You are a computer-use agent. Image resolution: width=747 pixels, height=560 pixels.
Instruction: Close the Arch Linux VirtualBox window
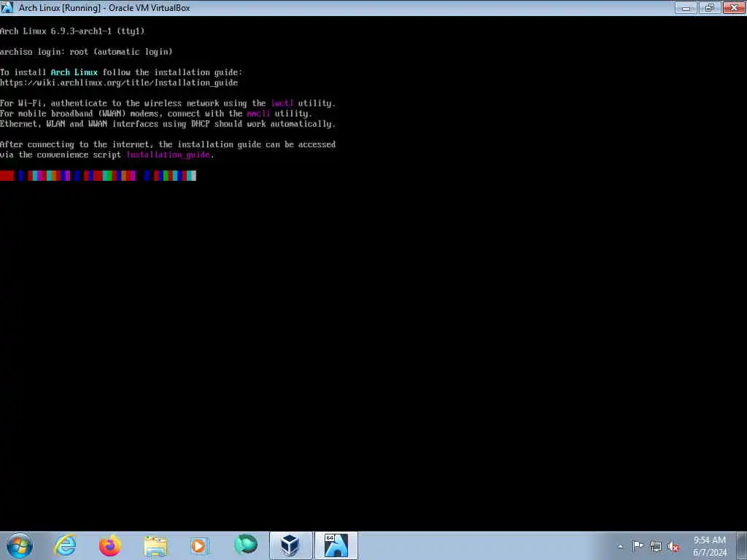734,7
